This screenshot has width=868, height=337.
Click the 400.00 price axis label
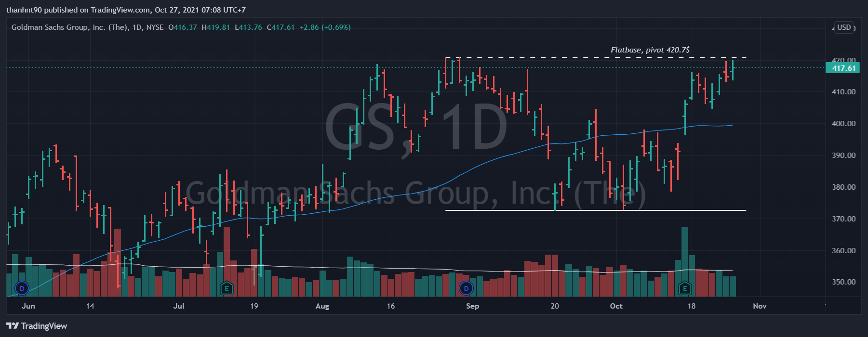[843, 124]
